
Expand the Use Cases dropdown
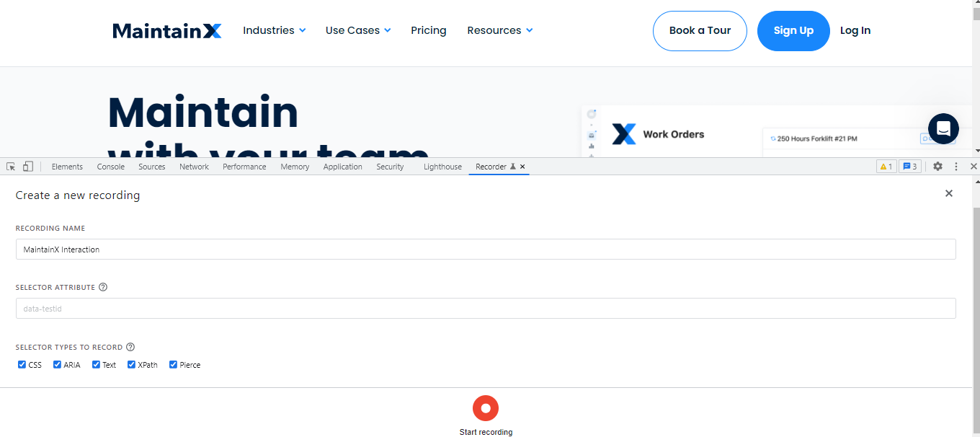[x=357, y=30]
